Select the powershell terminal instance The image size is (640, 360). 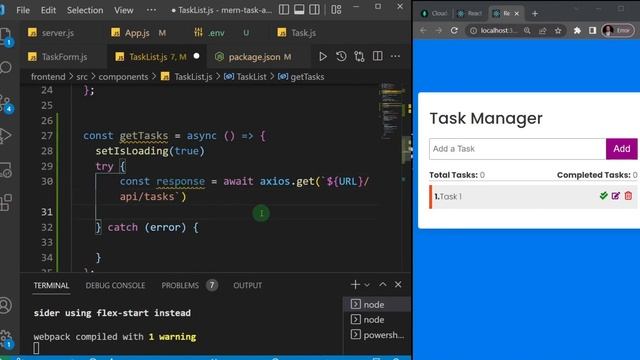pos(377,335)
